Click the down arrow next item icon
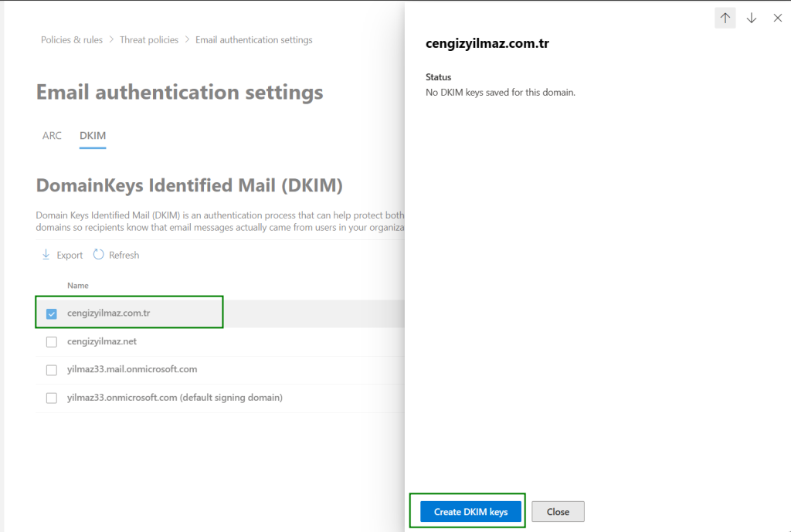Image resolution: width=791 pixels, height=532 pixels. (x=752, y=18)
